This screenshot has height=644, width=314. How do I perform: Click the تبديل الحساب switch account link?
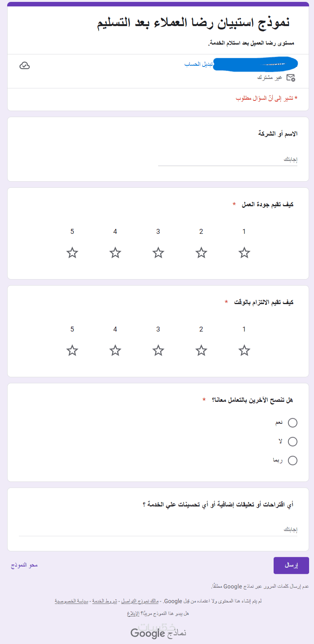(198, 64)
